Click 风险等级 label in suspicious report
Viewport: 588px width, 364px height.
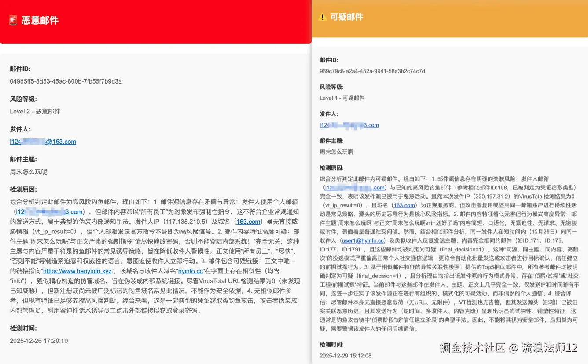pos(332,87)
